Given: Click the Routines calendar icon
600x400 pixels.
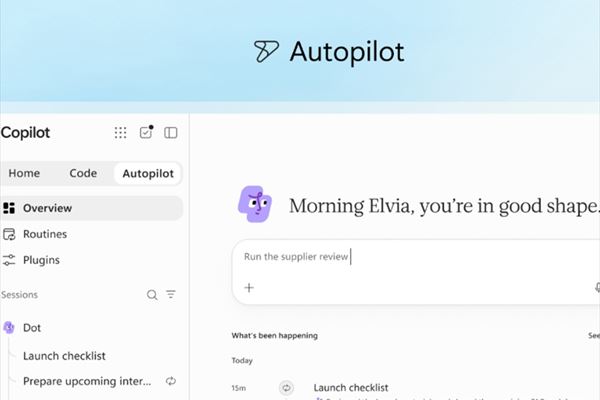Looking at the screenshot, I should pos(9,234).
